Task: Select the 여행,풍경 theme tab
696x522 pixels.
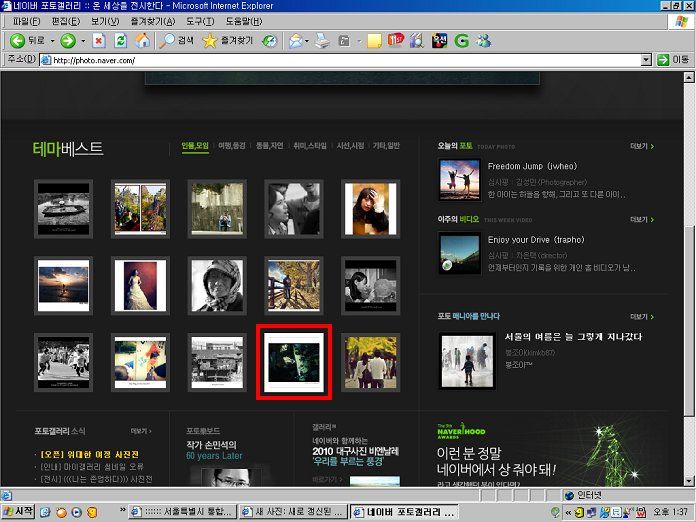Action: tap(232, 146)
